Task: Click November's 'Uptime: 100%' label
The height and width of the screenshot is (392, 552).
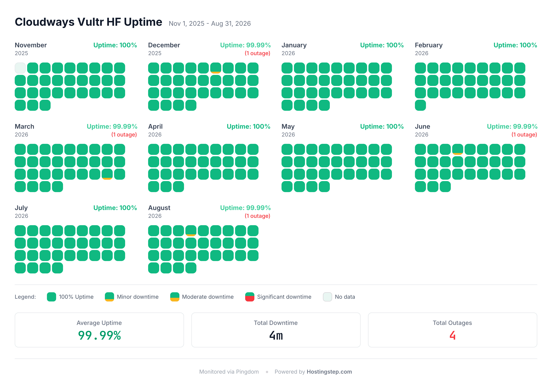Action: coord(115,45)
